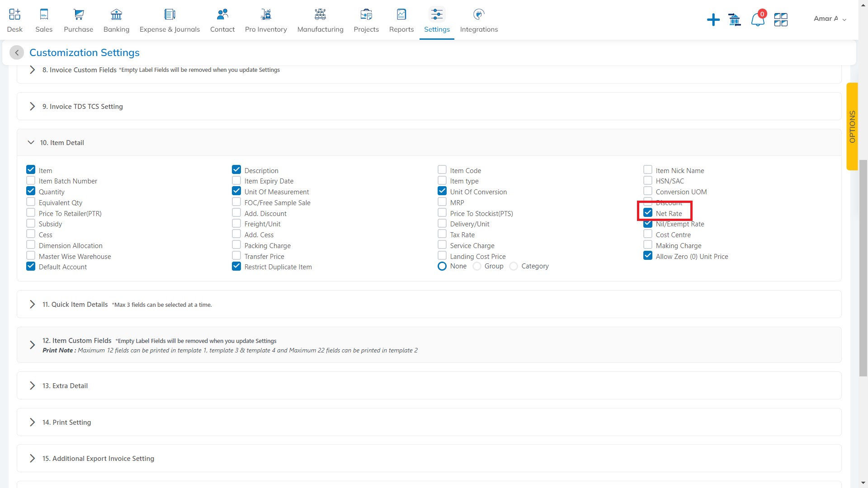Click Customization Settings page title

[x=85, y=52]
